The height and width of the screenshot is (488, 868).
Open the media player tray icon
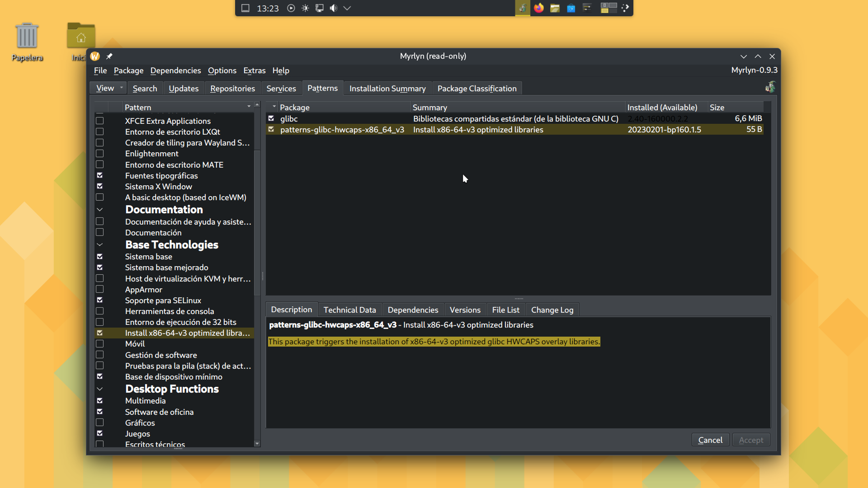click(291, 8)
